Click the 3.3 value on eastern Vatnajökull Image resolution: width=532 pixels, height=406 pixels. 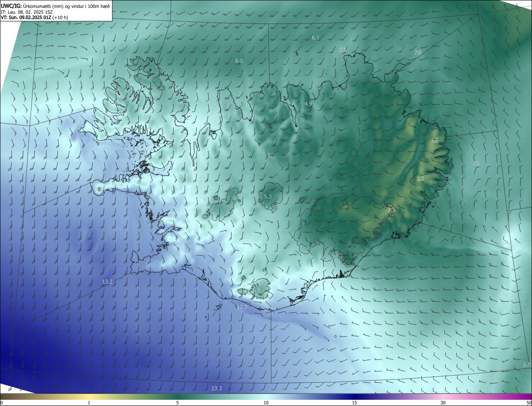click(x=391, y=210)
